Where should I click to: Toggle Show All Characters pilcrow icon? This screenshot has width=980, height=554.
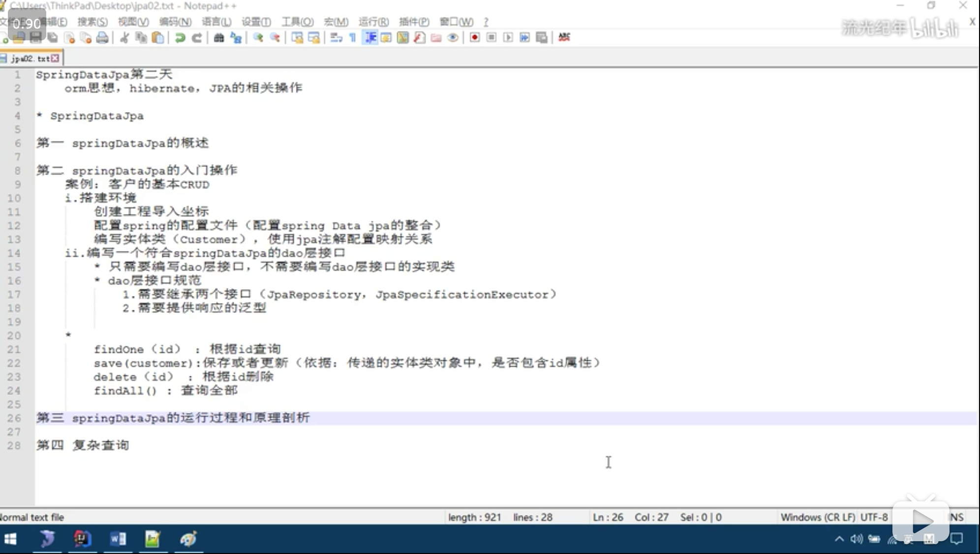pos(353,38)
